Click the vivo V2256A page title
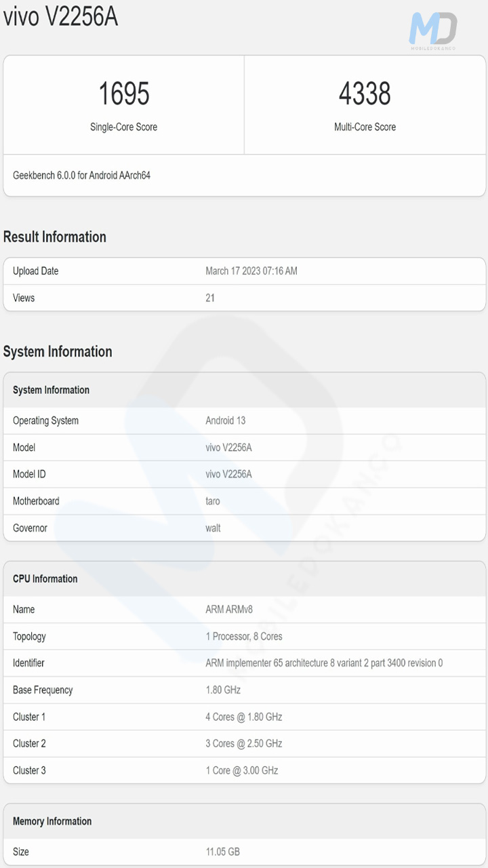The image size is (488, 868). coord(61,17)
